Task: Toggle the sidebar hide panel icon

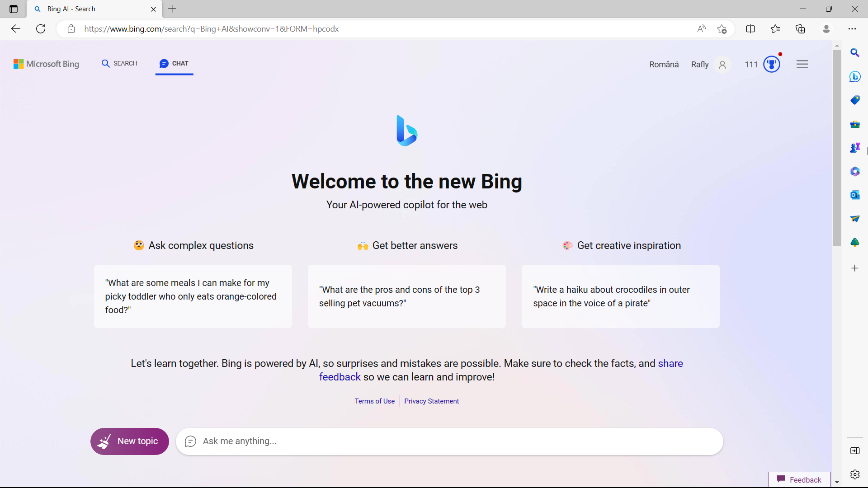Action: point(854,451)
